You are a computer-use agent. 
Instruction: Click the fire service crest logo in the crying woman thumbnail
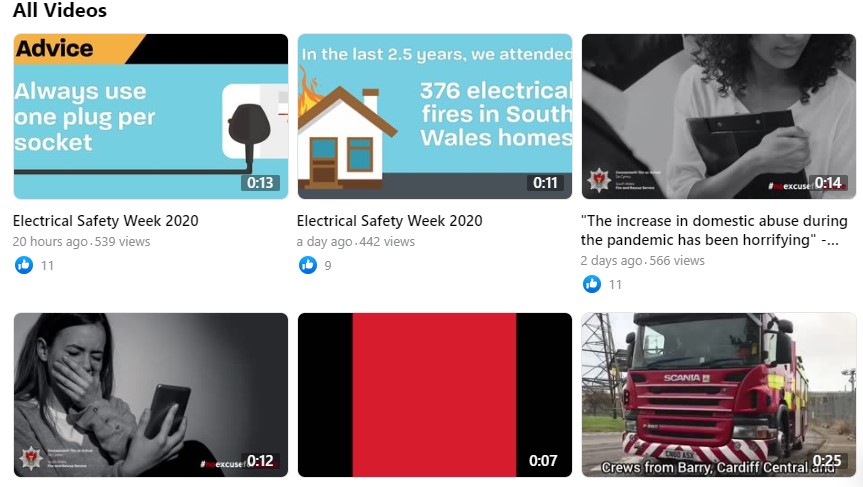(31, 457)
